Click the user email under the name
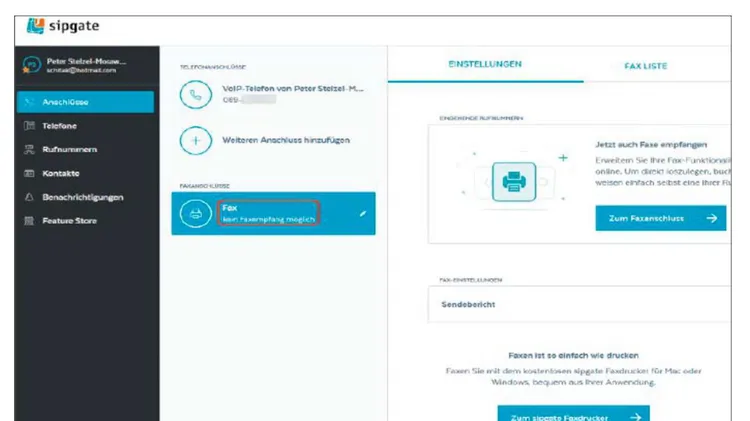Screen dimensions: 750x421 pos(81,70)
